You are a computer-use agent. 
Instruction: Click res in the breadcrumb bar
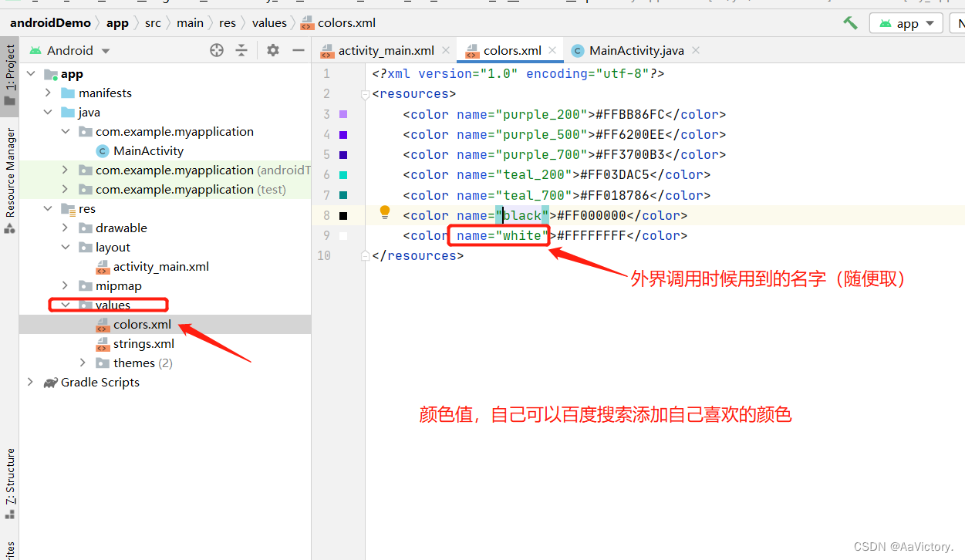click(x=228, y=22)
